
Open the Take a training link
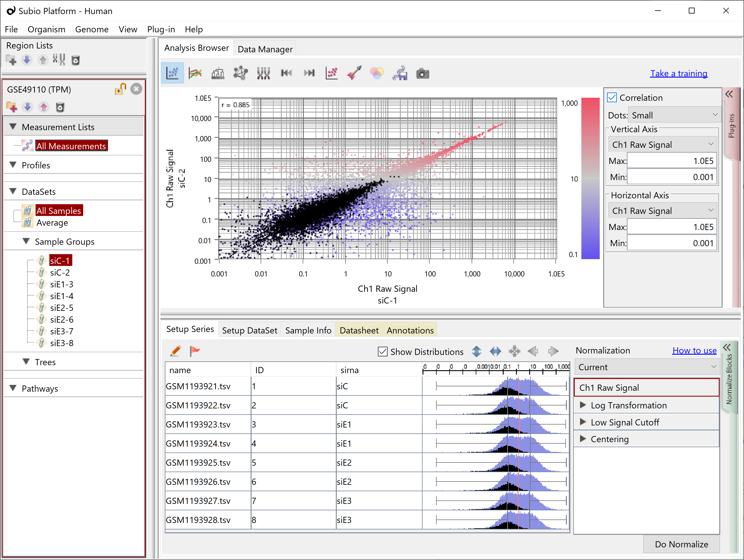coord(679,73)
